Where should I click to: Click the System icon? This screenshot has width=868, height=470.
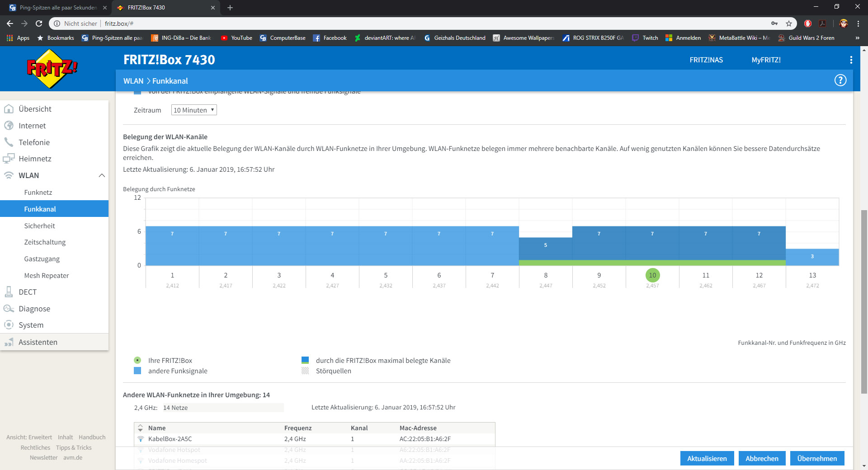[9, 325]
